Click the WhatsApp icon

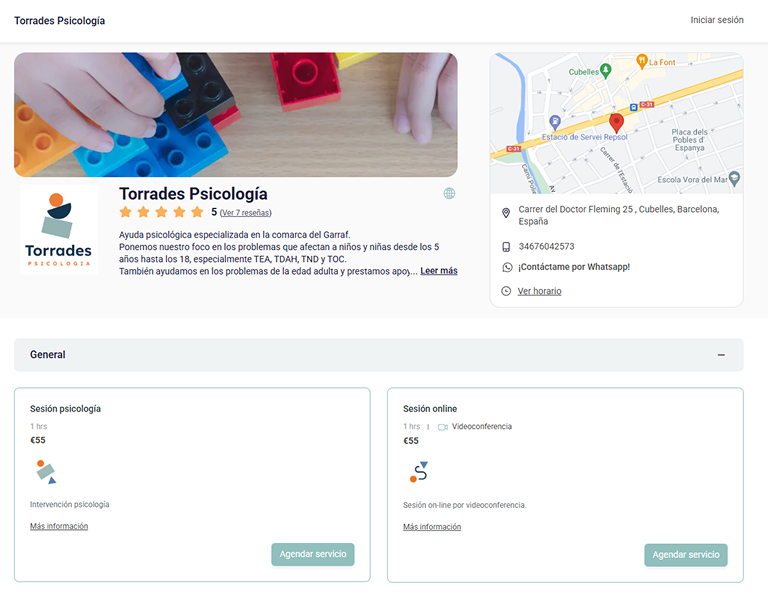(507, 267)
